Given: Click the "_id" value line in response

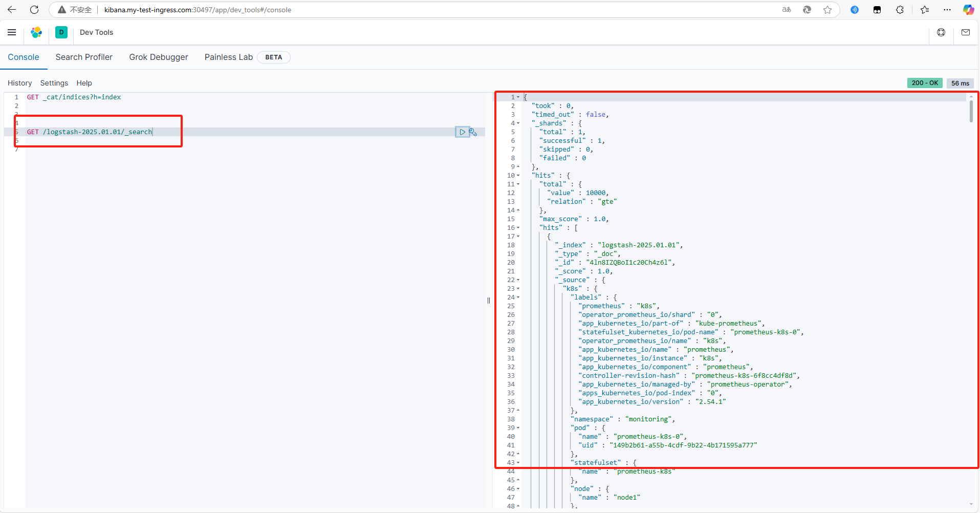Looking at the screenshot, I should point(615,263).
